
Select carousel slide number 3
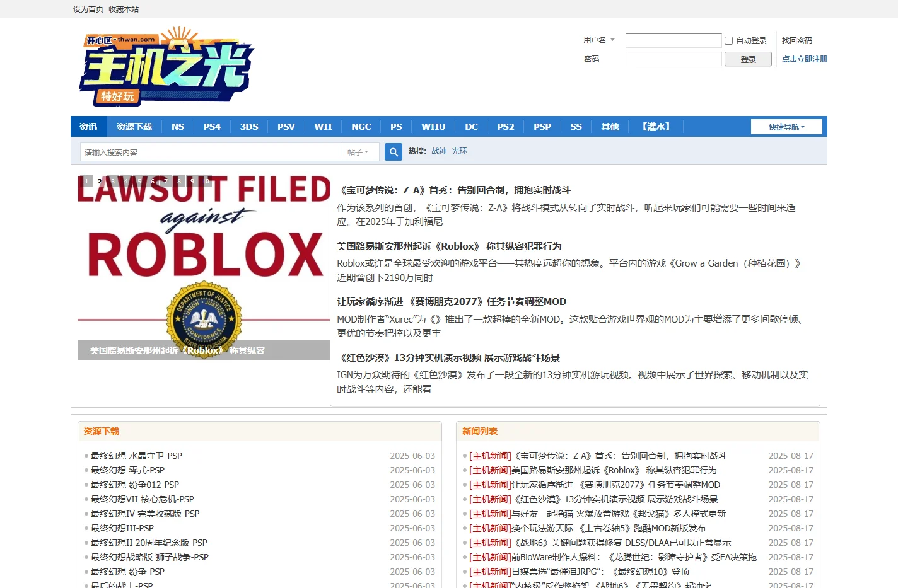(x=113, y=181)
